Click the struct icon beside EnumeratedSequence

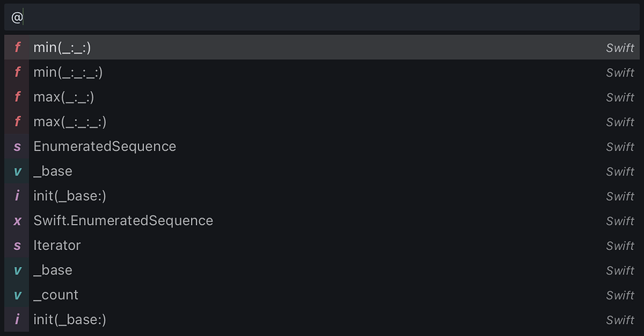tap(17, 147)
